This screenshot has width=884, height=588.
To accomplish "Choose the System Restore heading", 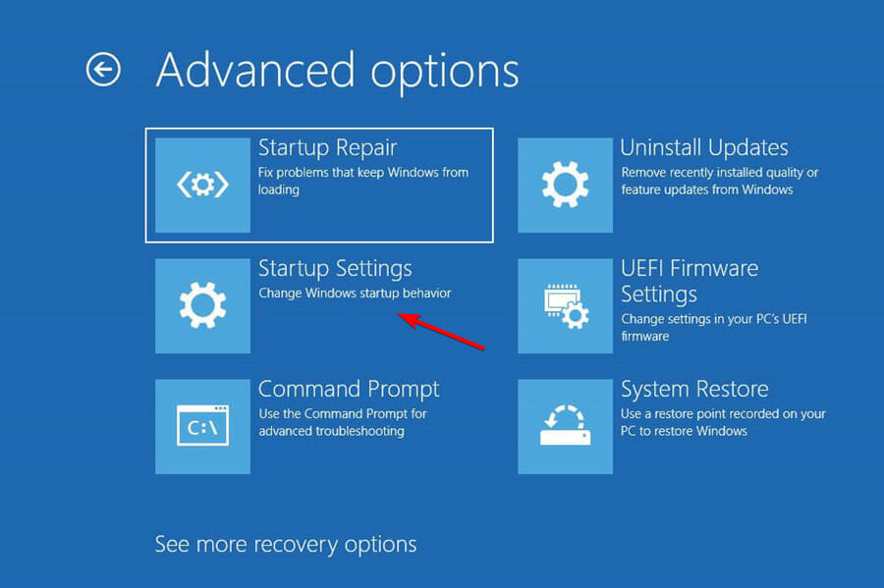I will 694,389.
